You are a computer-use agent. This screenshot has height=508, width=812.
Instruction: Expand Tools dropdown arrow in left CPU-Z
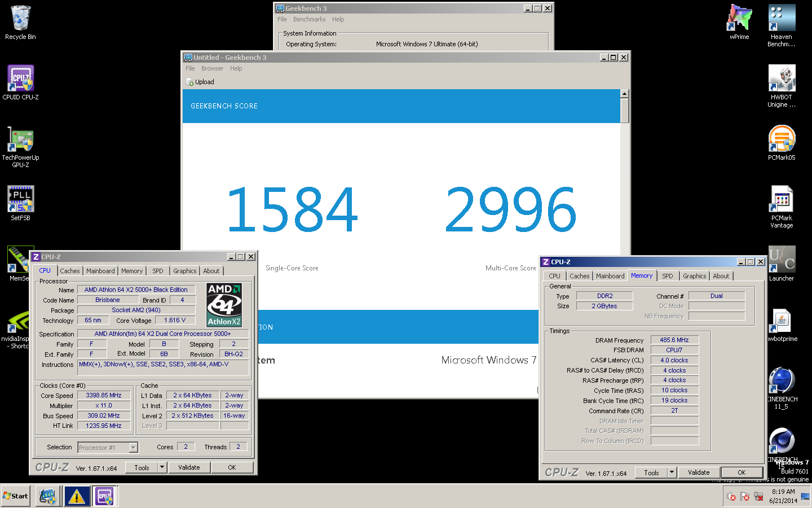click(162, 467)
